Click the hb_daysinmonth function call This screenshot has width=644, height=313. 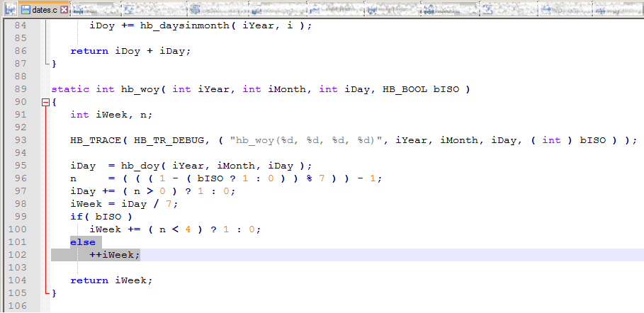coord(177,25)
